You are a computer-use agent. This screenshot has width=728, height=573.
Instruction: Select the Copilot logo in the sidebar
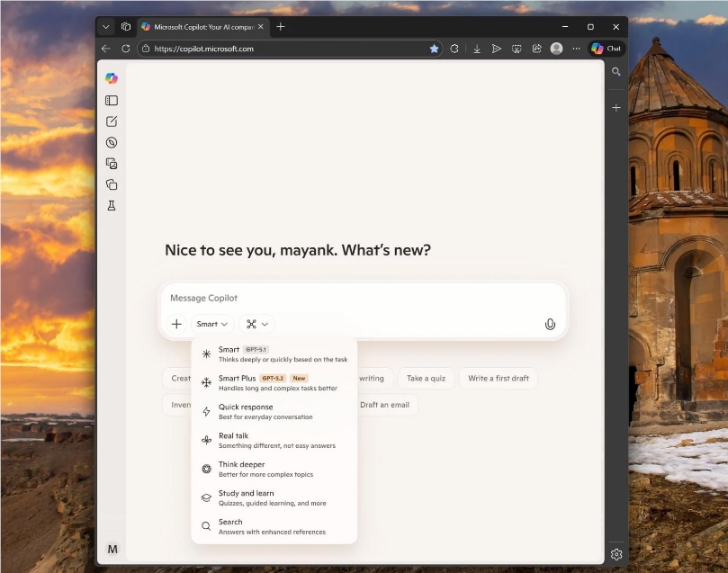111,78
